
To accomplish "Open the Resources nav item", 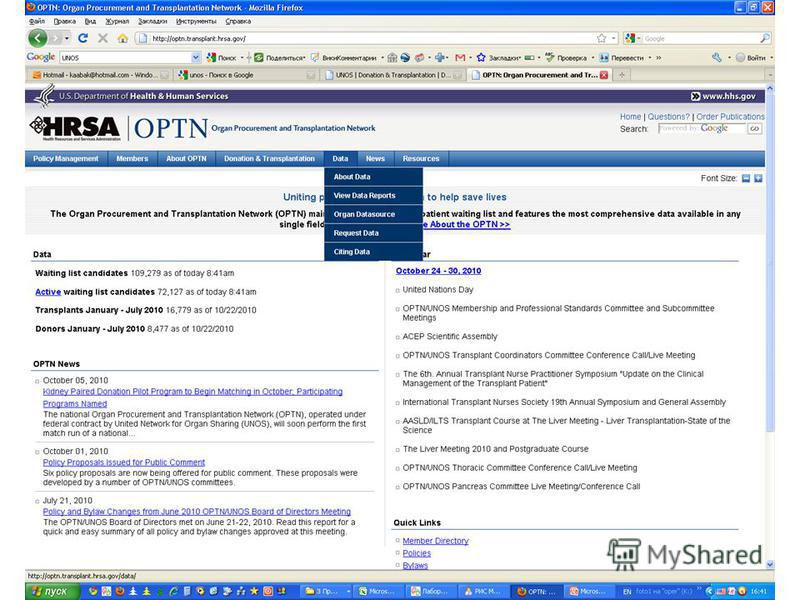I will pos(421,159).
